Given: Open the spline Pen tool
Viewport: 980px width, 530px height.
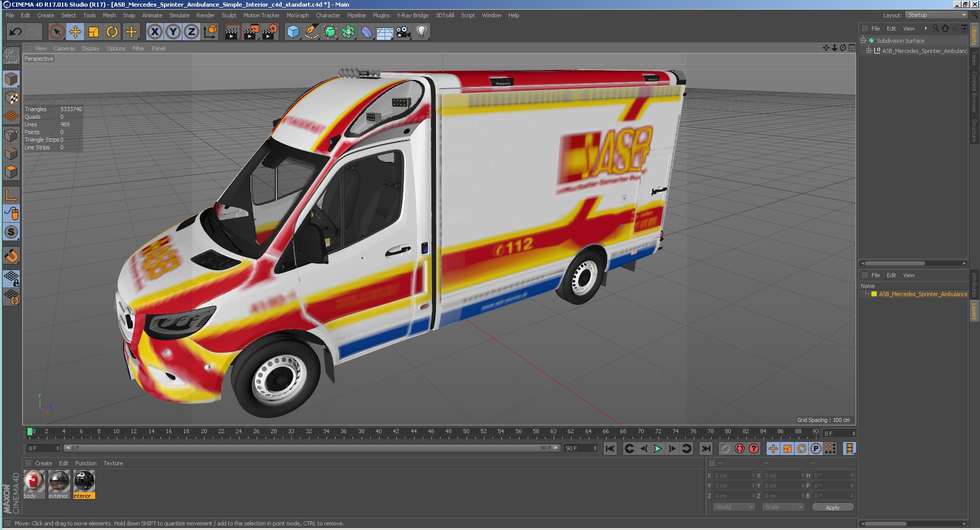Looking at the screenshot, I should coord(311,32).
